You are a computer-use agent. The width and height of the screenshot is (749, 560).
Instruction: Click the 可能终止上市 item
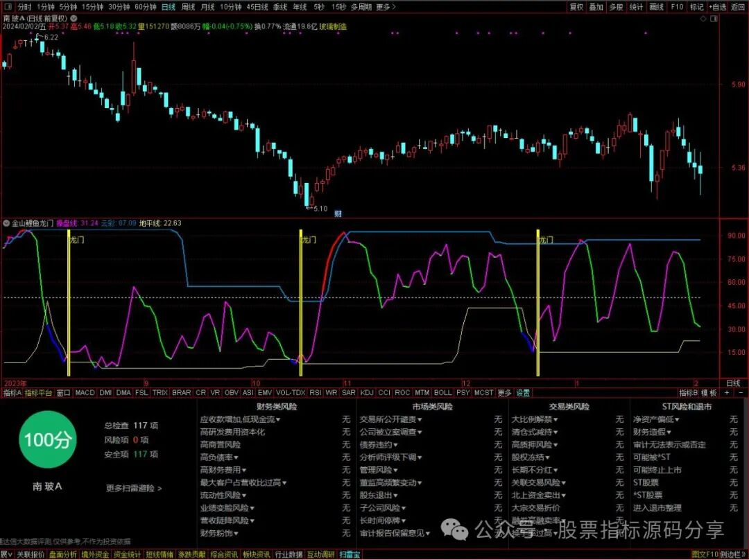pos(657,470)
